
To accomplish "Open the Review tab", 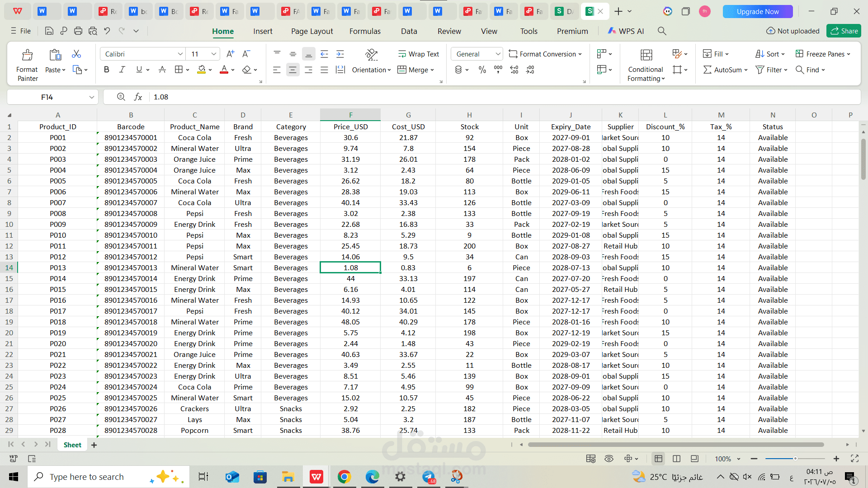I will click(449, 31).
